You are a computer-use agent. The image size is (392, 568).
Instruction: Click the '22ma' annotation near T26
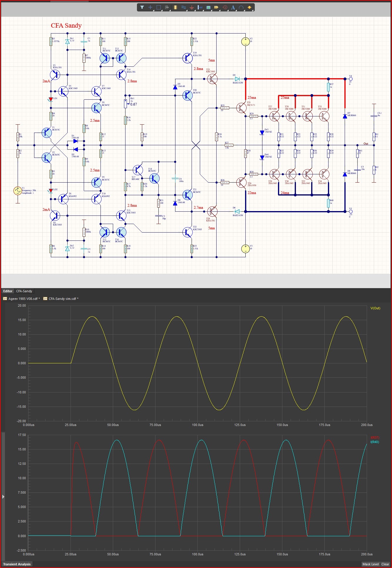252,193
